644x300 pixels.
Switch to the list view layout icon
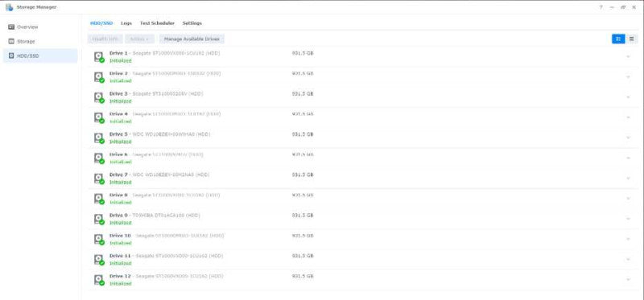[631, 39]
